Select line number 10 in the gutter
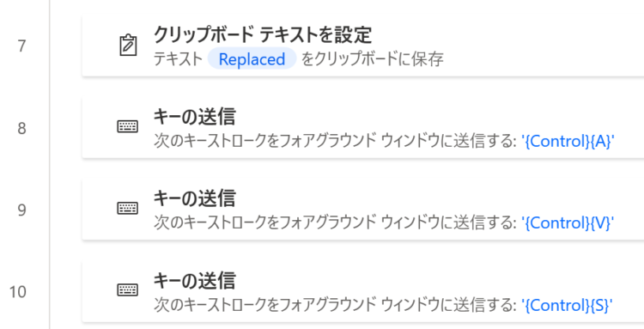Screen dimensions: 644x329 click(18, 292)
